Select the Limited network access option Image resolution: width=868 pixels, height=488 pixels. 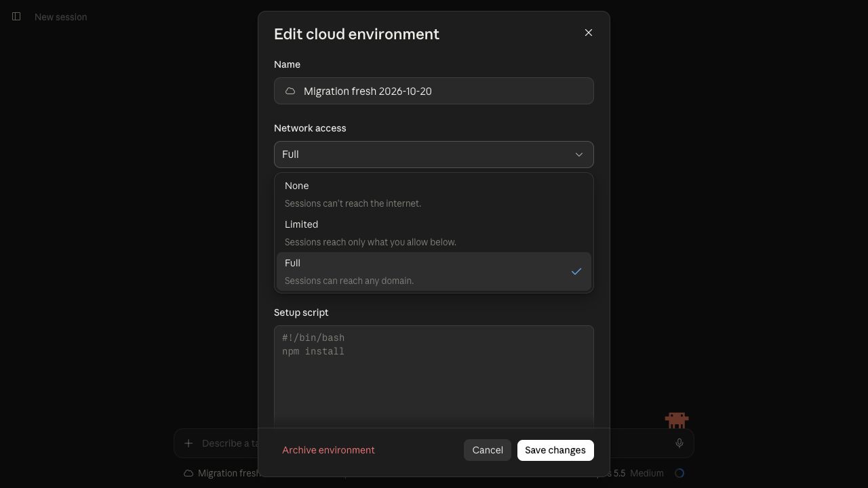(x=434, y=232)
